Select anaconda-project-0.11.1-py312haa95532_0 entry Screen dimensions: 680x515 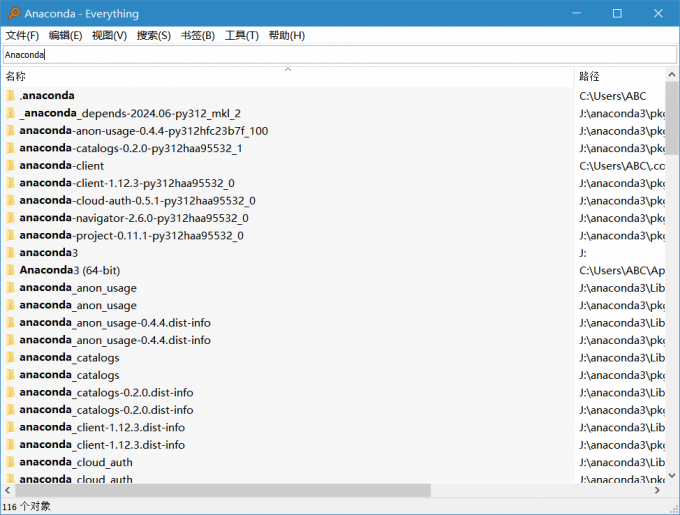[x=131, y=235]
